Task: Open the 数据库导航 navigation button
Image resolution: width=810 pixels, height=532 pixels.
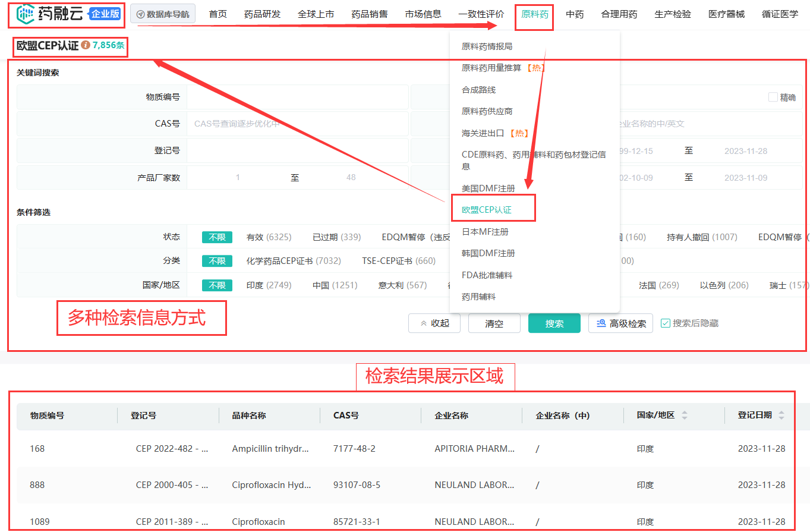Action: (x=163, y=14)
